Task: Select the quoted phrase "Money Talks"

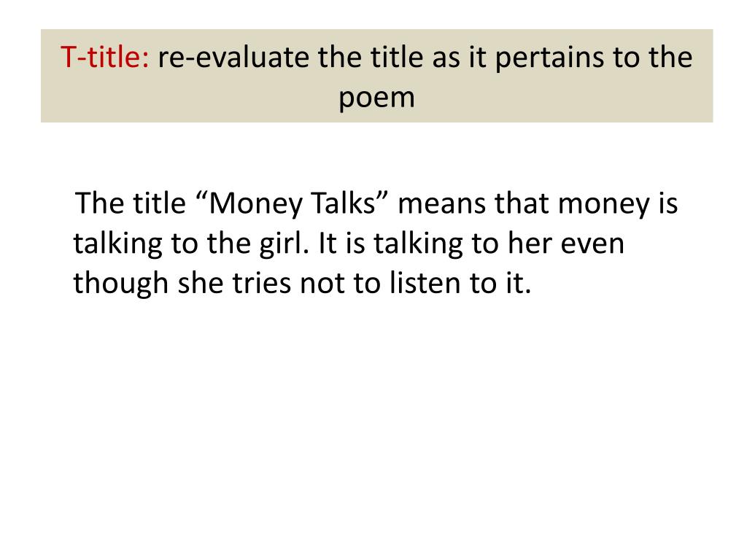Action: 293,204
